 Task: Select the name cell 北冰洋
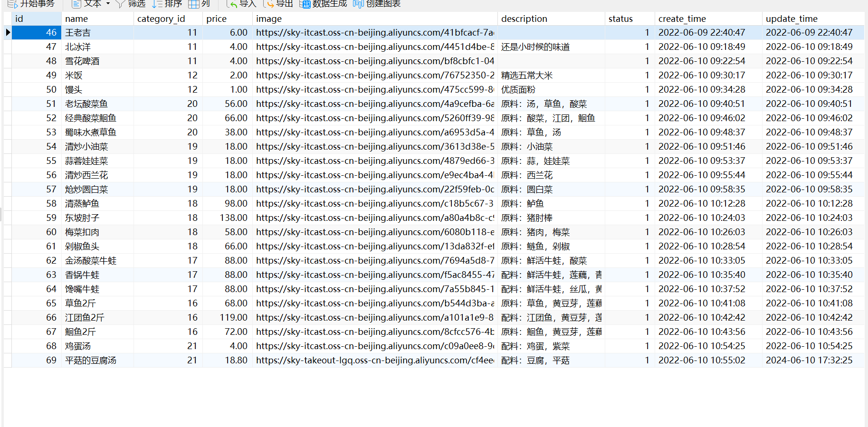coord(97,47)
